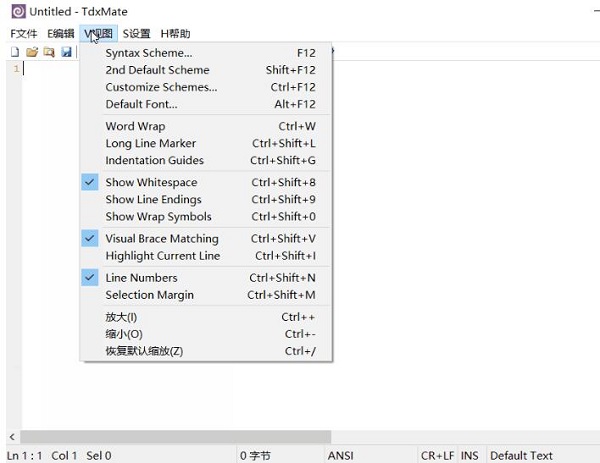600x463 pixels.
Task: Choose Default Font... menu entry
Action: pyautogui.click(x=207, y=104)
